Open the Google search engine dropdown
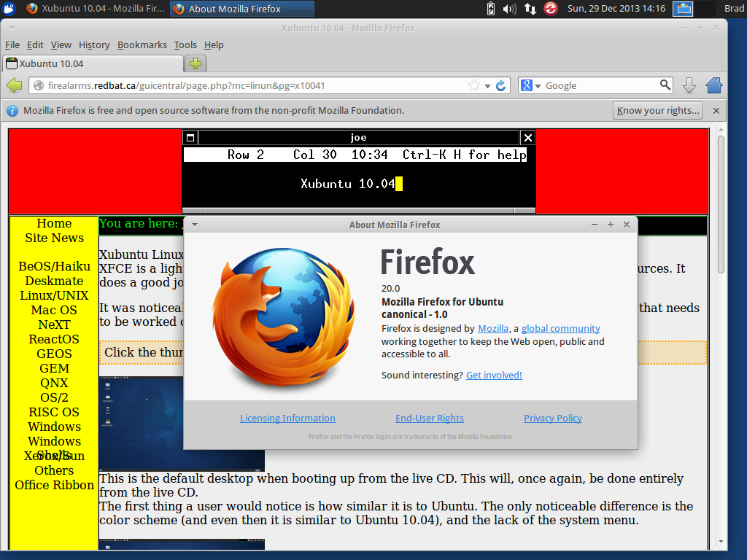Image resolution: width=747 pixels, height=560 pixels. [530, 86]
